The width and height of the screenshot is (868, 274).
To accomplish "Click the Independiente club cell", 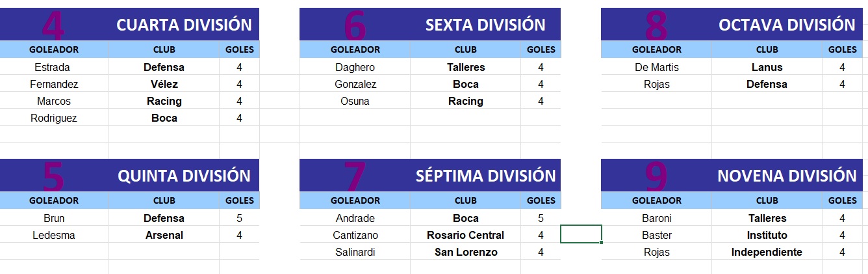I will [767, 252].
